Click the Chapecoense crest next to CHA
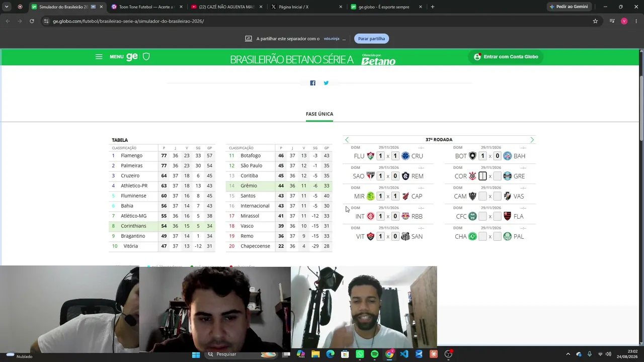The height and width of the screenshot is (362, 644). coord(472,236)
